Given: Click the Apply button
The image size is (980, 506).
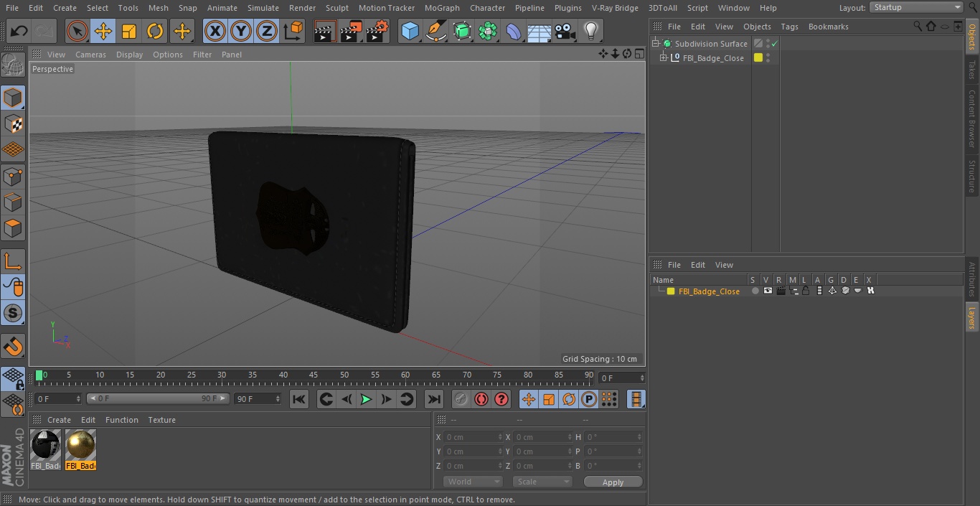Looking at the screenshot, I should [613, 482].
